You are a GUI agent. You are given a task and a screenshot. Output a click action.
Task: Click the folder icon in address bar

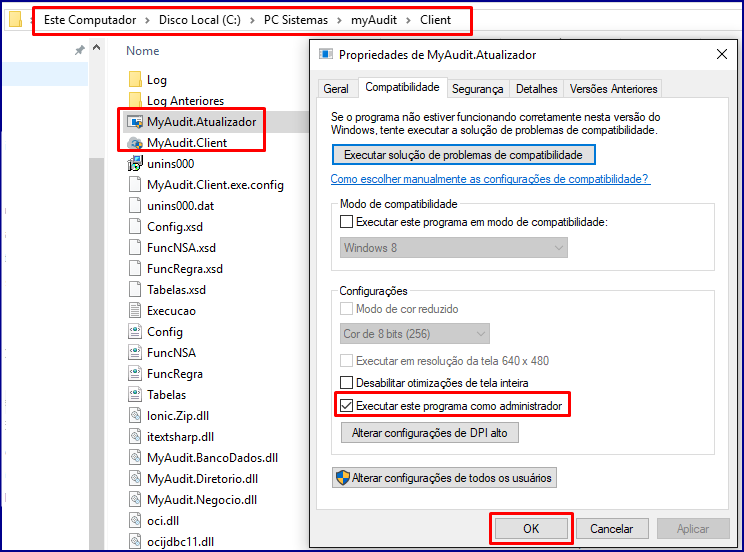click(x=15, y=19)
